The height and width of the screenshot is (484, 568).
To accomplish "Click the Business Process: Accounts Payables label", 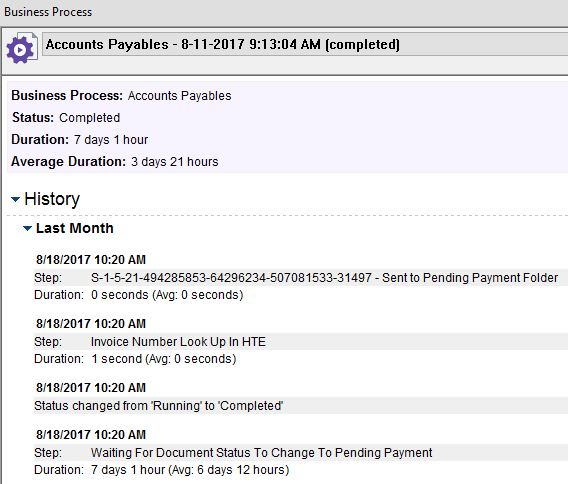I will tap(121, 96).
